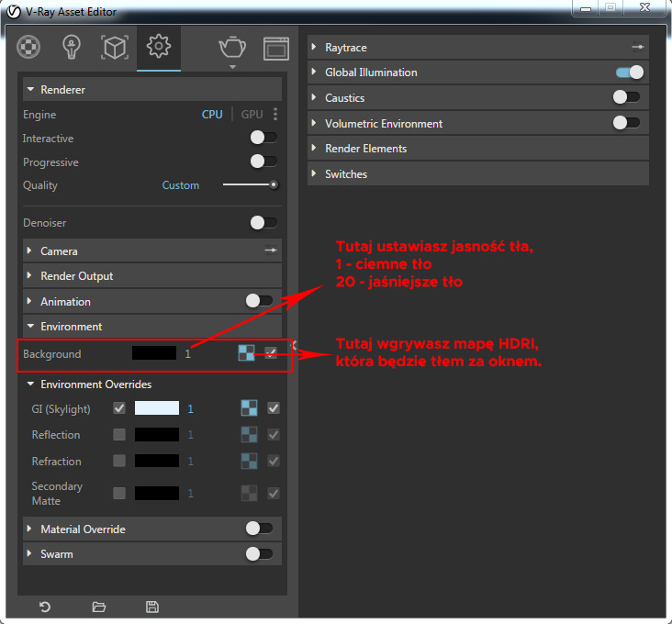
Task: Enable the Volumetric Environment toggle
Action: coord(626,123)
